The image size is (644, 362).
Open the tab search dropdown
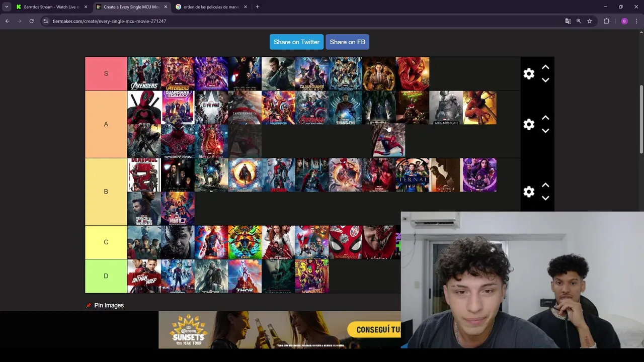coord(7,7)
